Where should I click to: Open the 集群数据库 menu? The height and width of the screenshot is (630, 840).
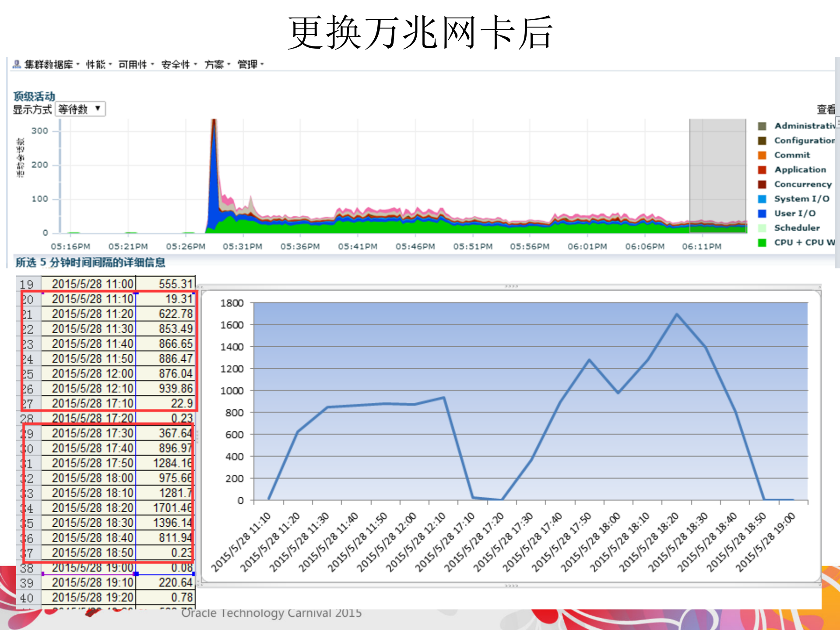49,64
